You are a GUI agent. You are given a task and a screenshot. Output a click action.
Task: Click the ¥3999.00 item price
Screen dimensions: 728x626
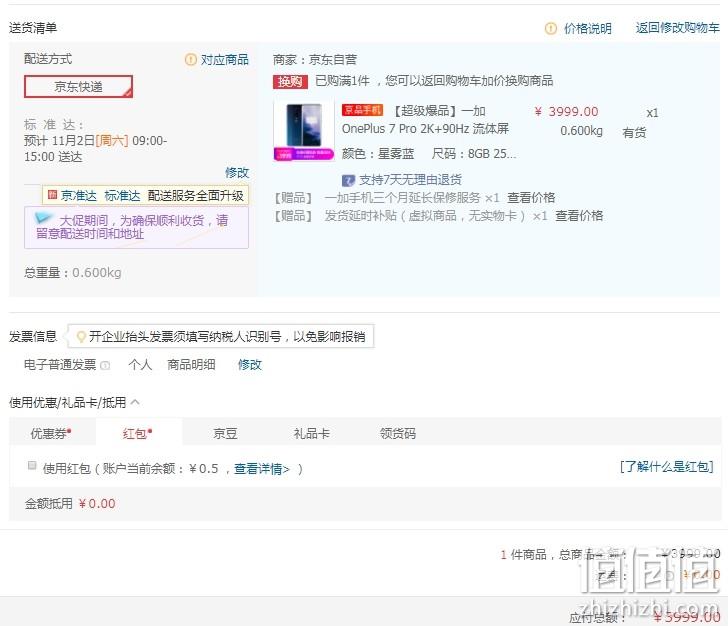tap(566, 111)
